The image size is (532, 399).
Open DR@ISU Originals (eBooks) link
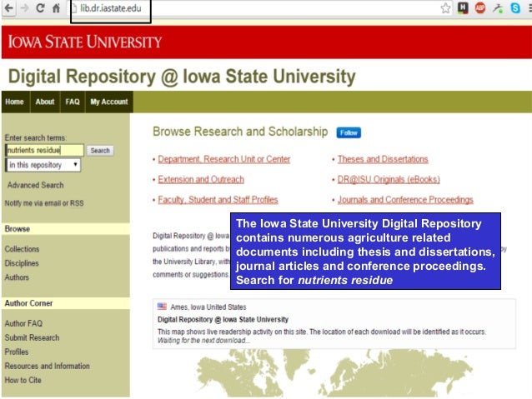point(389,179)
